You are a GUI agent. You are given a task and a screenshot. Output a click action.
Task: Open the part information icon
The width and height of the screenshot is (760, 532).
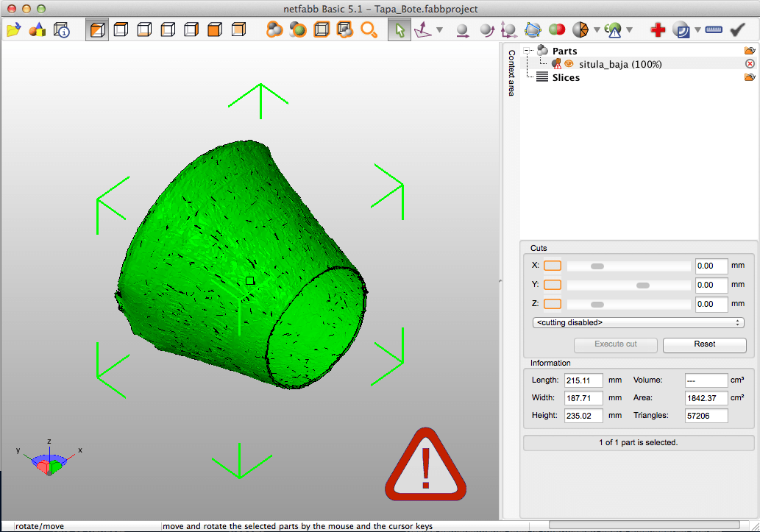(x=62, y=29)
